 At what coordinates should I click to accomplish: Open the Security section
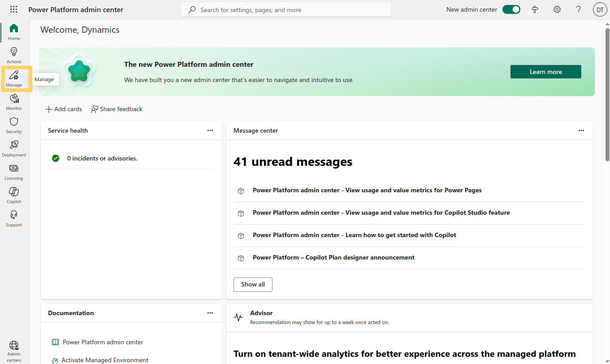14,126
